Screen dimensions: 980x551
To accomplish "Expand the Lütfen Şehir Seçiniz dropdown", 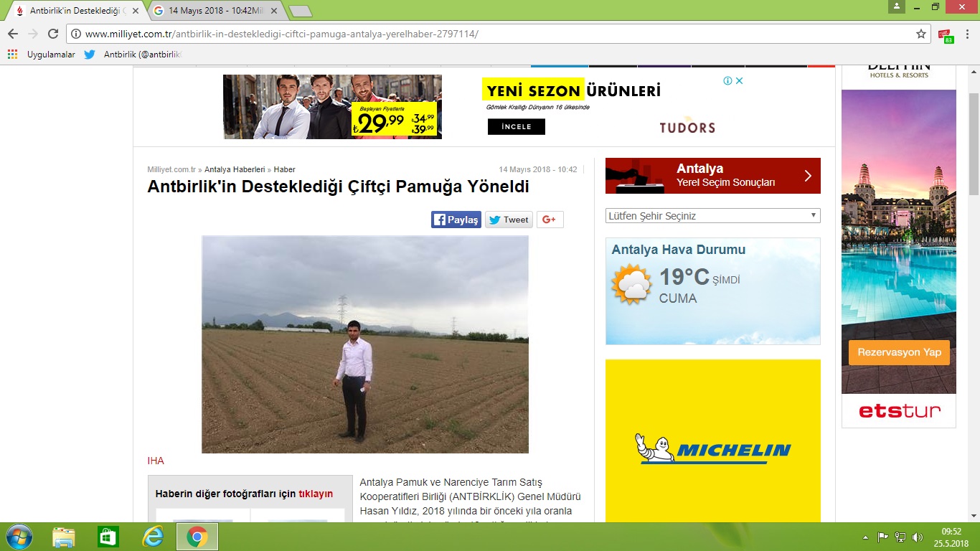I will pyautogui.click(x=713, y=216).
